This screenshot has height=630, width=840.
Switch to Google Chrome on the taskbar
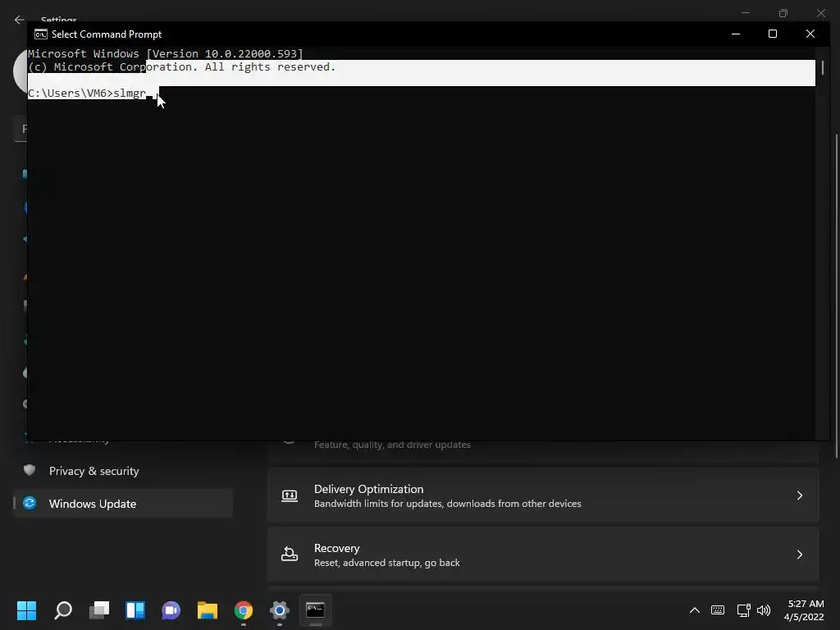tap(243, 610)
